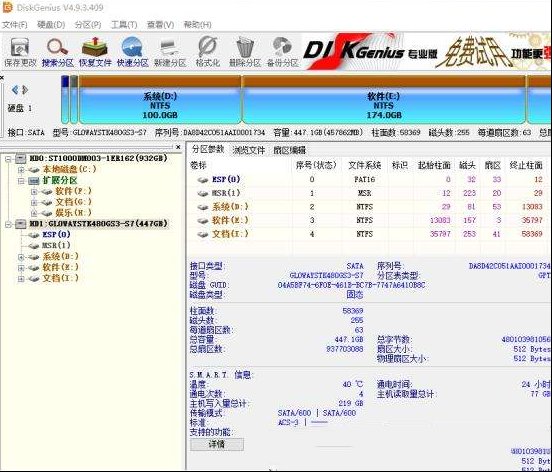Select the small ESP partition bar in disk map
The height and width of the screenshot is (472, 552).
point(65,100)
